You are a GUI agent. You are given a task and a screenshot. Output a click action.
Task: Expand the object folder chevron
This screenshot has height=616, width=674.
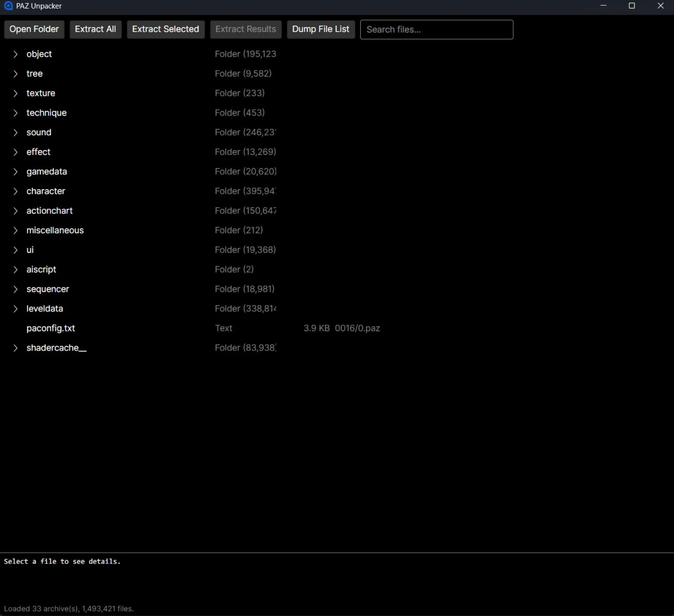(15, 54)
